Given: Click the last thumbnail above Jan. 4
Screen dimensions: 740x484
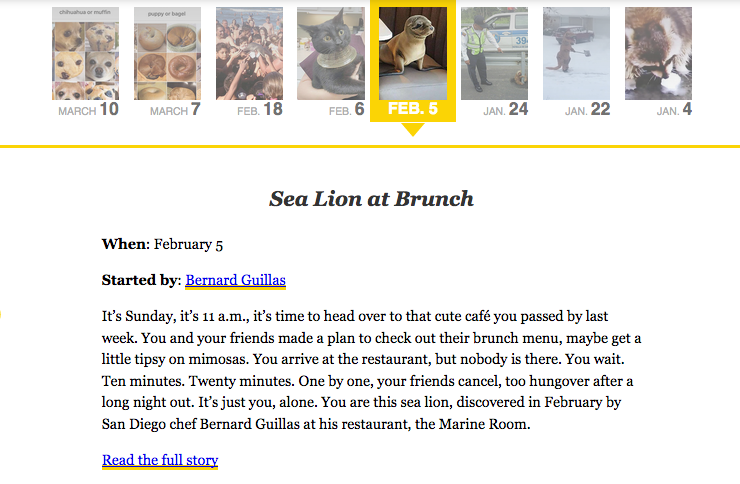Looking at the screenshot, I should click(x=658, y=53).
